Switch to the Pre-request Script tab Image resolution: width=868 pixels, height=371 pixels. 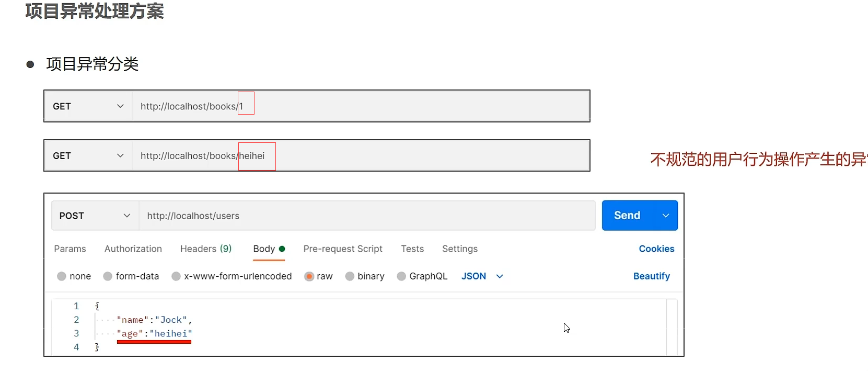343,249
